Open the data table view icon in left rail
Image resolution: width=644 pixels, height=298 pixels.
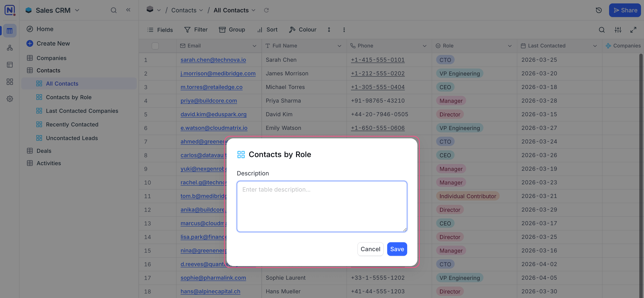(x=10, y=31)
